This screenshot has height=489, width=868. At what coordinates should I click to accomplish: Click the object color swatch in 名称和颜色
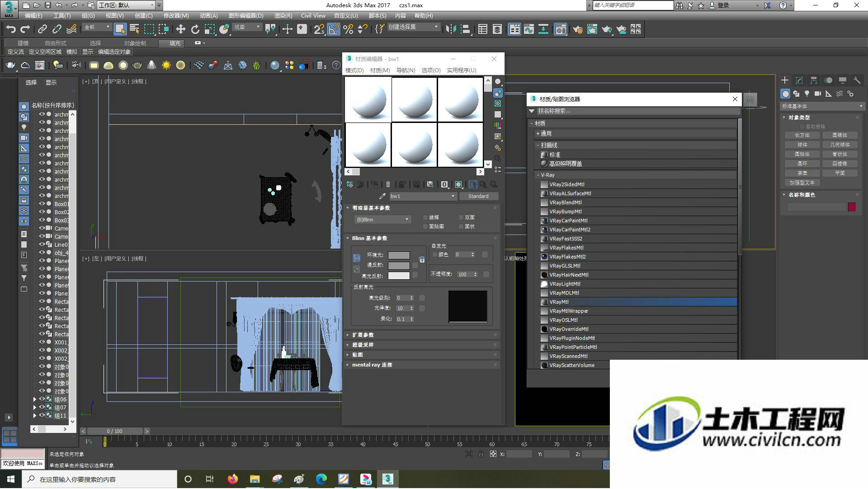[852, 207]
